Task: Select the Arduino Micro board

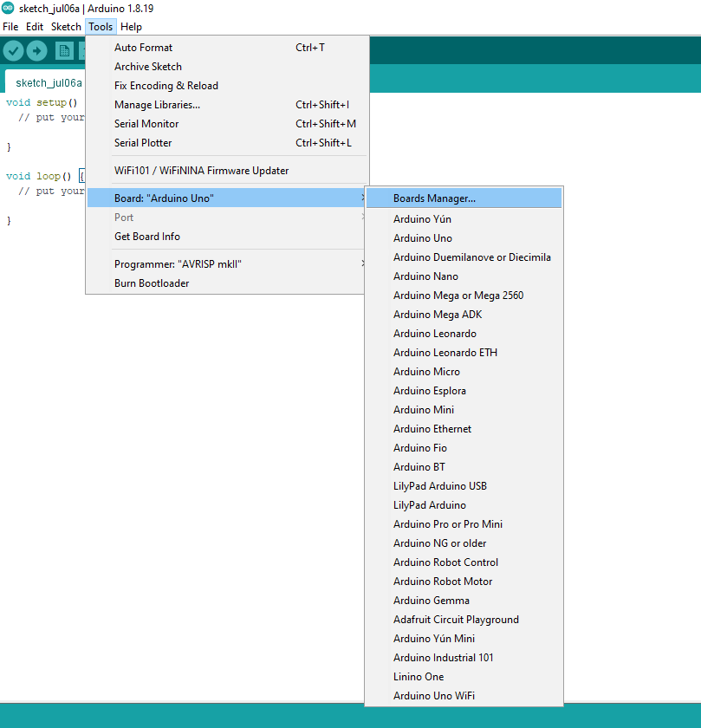Action: click(464, 372)
